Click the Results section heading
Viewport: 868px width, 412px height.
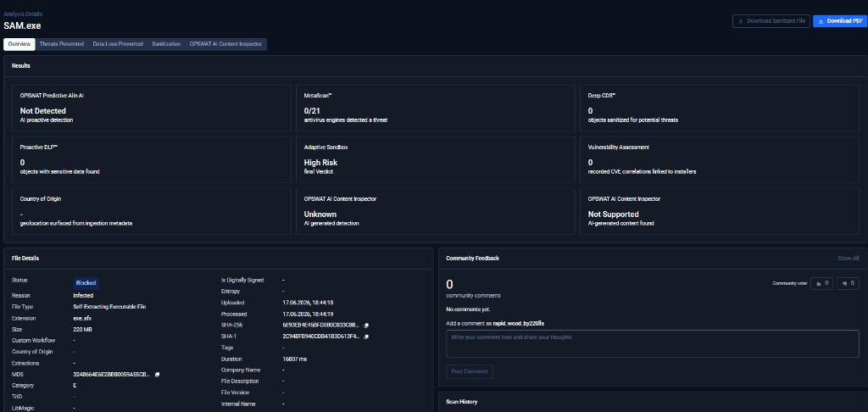pos(20,65)
